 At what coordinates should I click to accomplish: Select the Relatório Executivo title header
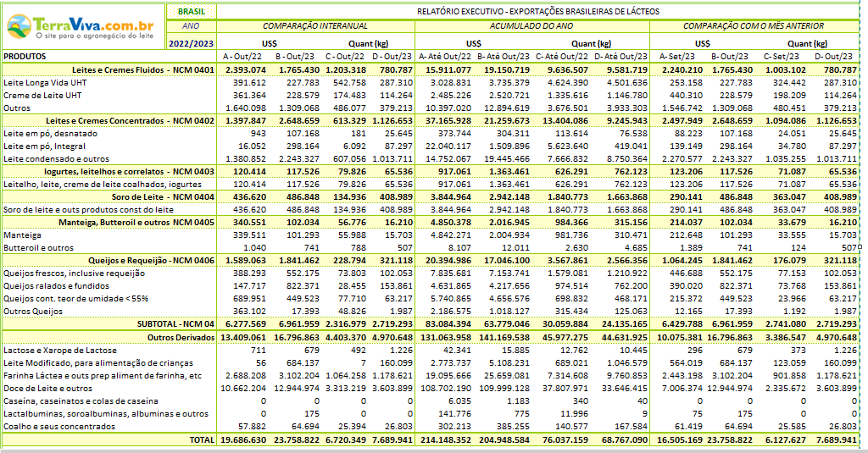point(537,12)
